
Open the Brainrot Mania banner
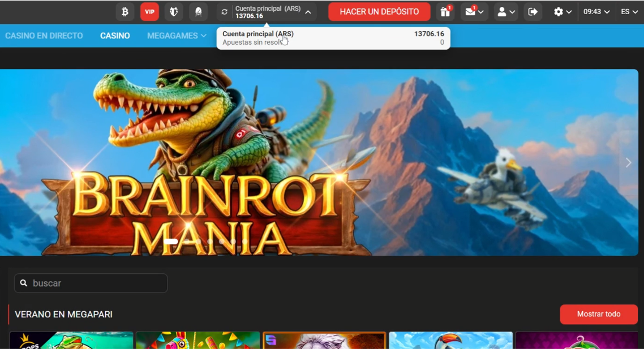[319, 162]
